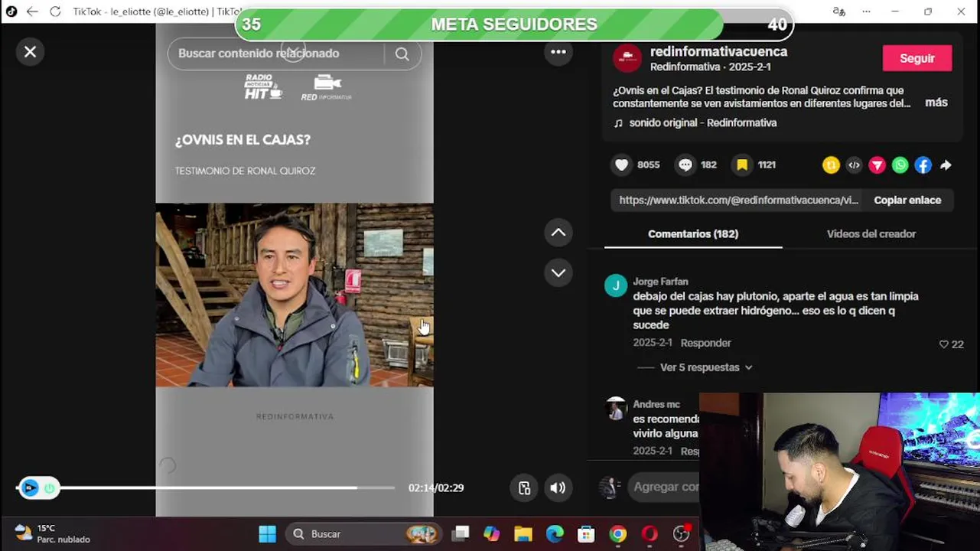Reload the page with the refresh icon

(55, 11)
